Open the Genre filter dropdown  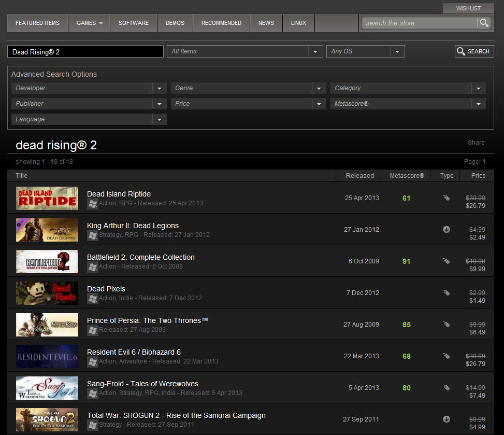pyautogui.click(x=319, y=89)
